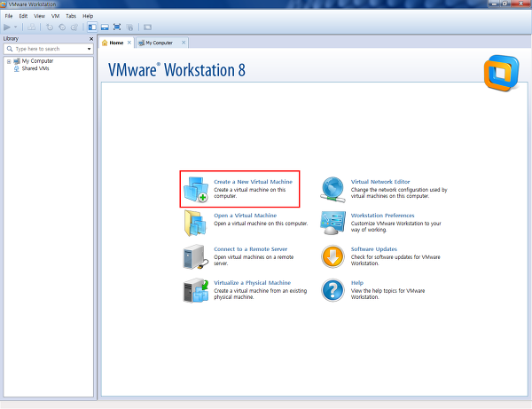Click the Virtual Network Editor link
This screenshot has height=409, width=532.
380,182
